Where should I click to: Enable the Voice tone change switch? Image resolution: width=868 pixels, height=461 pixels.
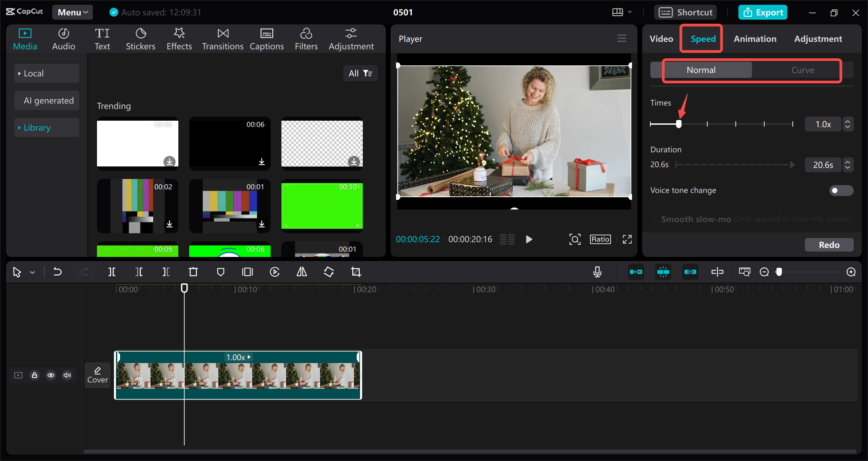pyautogui.click(x=841, y=190)
